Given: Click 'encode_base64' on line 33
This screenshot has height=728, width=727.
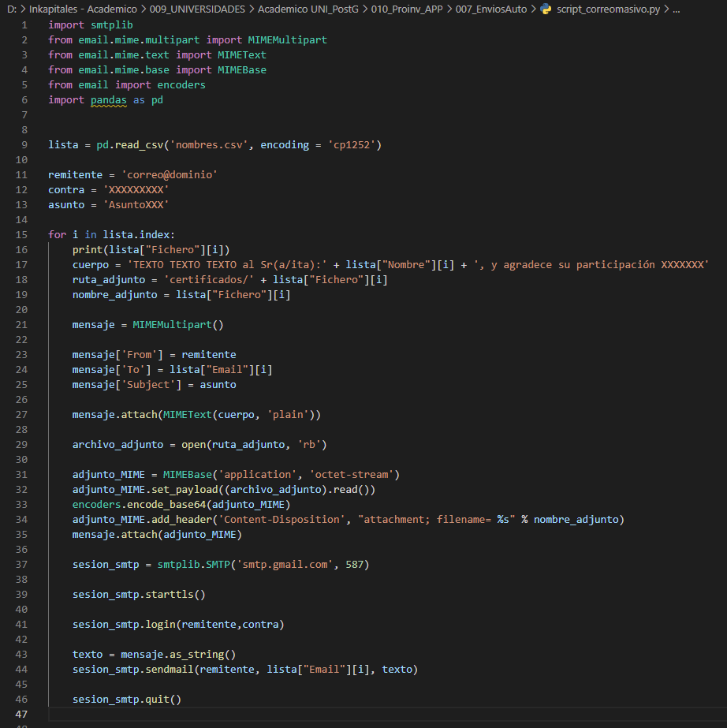Looking at the screenshot, I should (166, 504).
